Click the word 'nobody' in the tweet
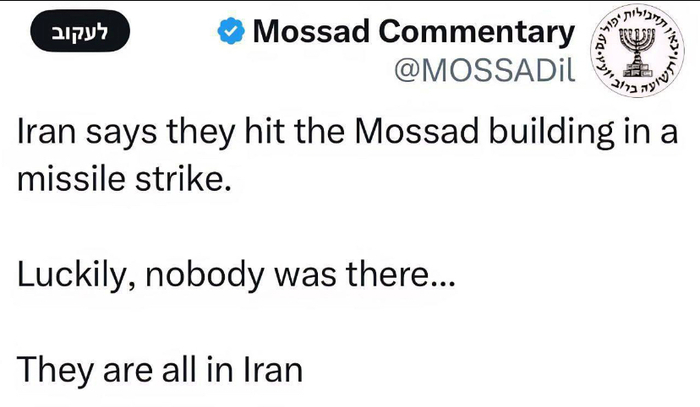The width and height of the screenshot is (700, 407). (205, 275)
